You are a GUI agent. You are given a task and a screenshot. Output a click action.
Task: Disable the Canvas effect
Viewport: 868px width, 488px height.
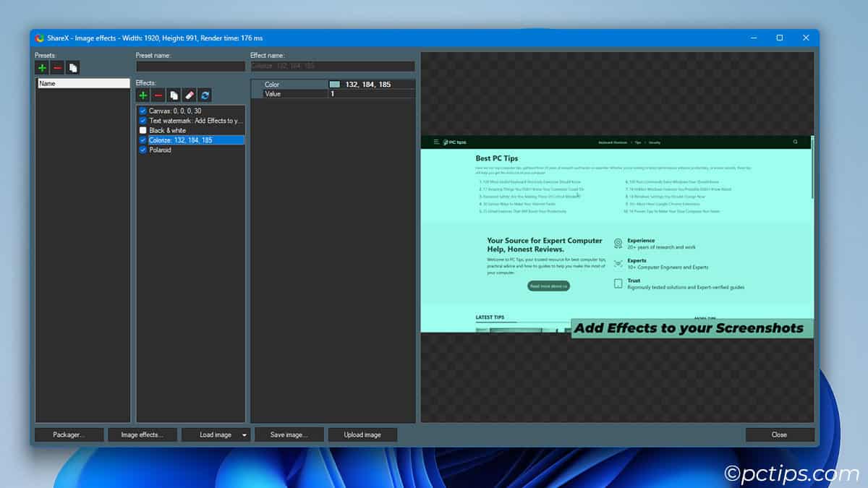[x=142, y=111]
